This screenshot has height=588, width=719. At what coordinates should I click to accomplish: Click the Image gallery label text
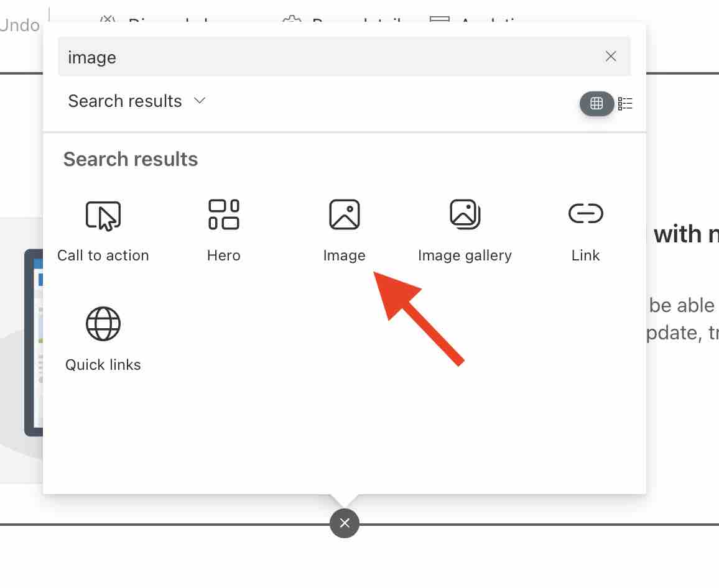click(465, 255)
